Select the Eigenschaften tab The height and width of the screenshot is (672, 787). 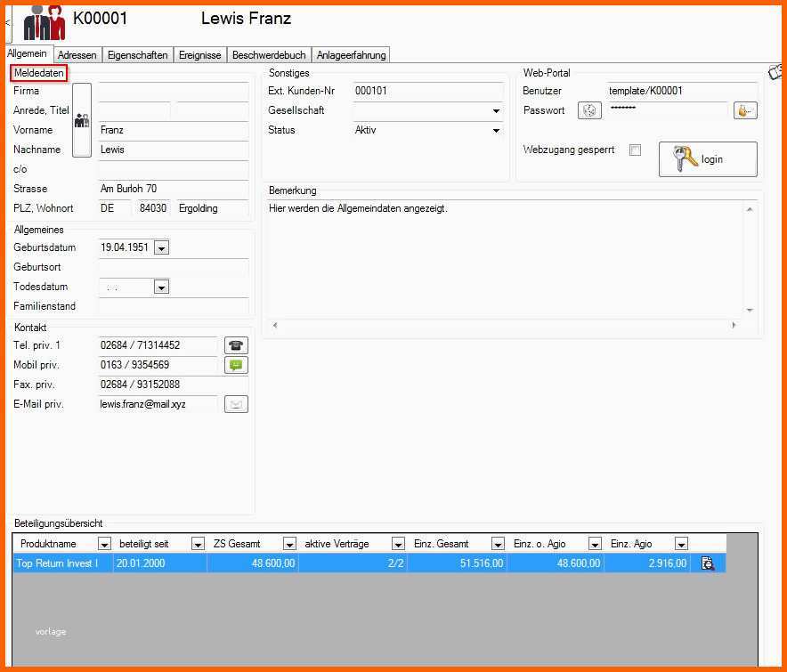[x=137, y=55]
